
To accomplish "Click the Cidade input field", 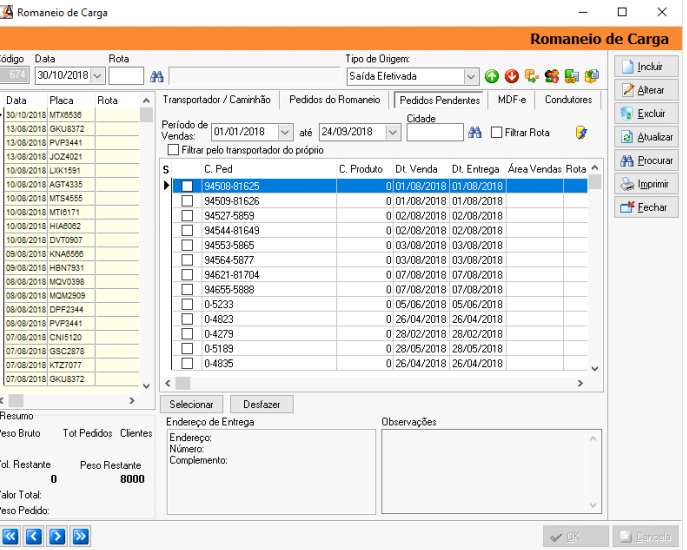I will (435, 132).
